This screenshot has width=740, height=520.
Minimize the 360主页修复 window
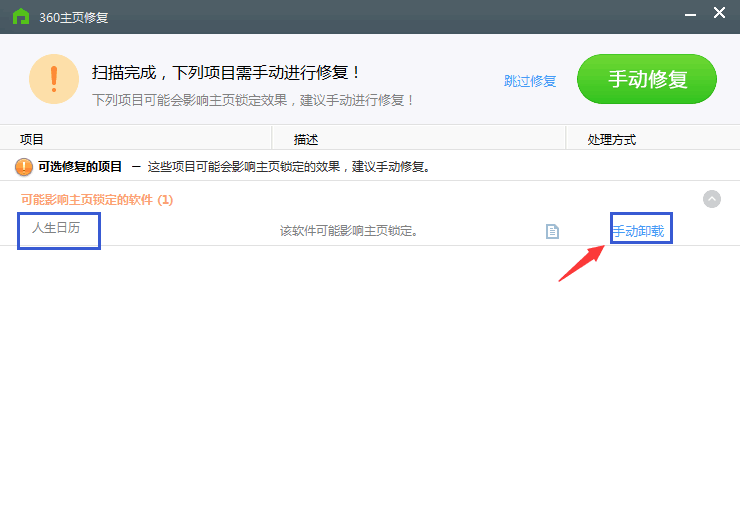[x=691, y=15]
